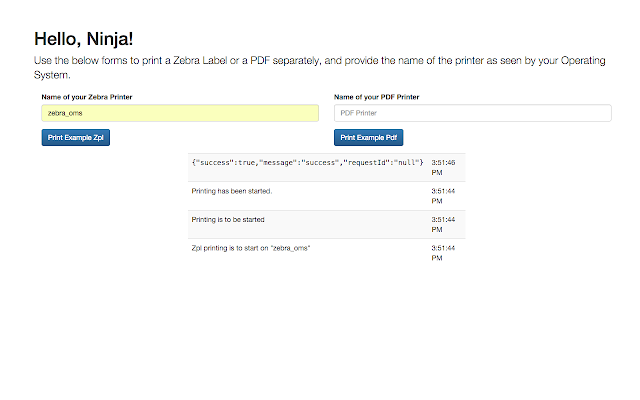The width and height of the screenshot is (640, 400).
Task: Select the "Printing has been started." log row
Action: pos(327,196)
